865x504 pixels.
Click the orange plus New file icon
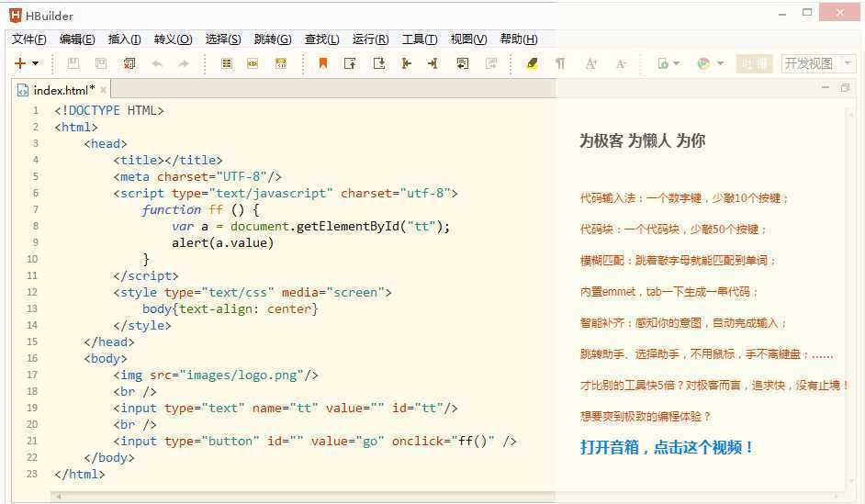click(20, 63)
